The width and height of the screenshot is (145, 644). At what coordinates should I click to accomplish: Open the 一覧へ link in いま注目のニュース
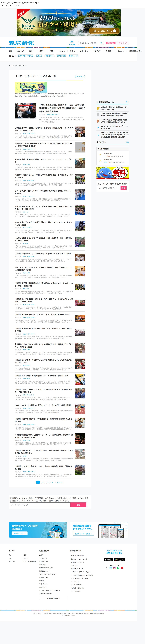127,102
